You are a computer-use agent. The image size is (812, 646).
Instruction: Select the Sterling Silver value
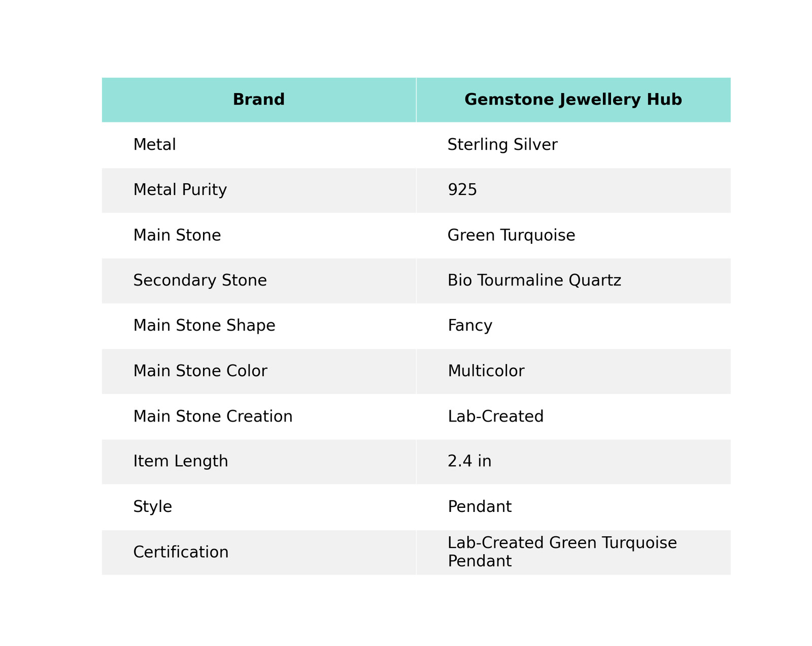coord(502,145)
